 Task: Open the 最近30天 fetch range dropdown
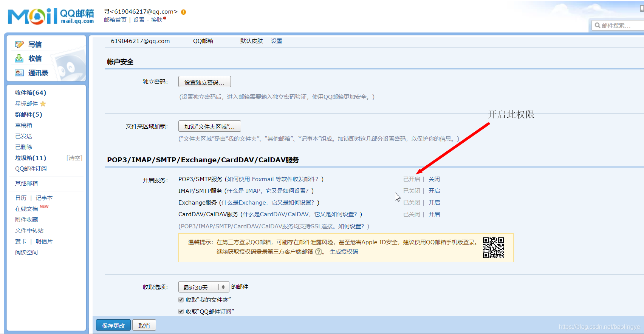[204, 287]
